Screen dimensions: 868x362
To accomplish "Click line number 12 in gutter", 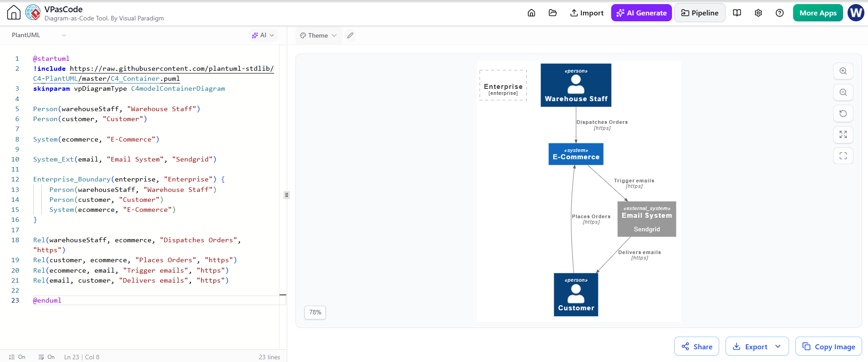I will click(15, 179).
